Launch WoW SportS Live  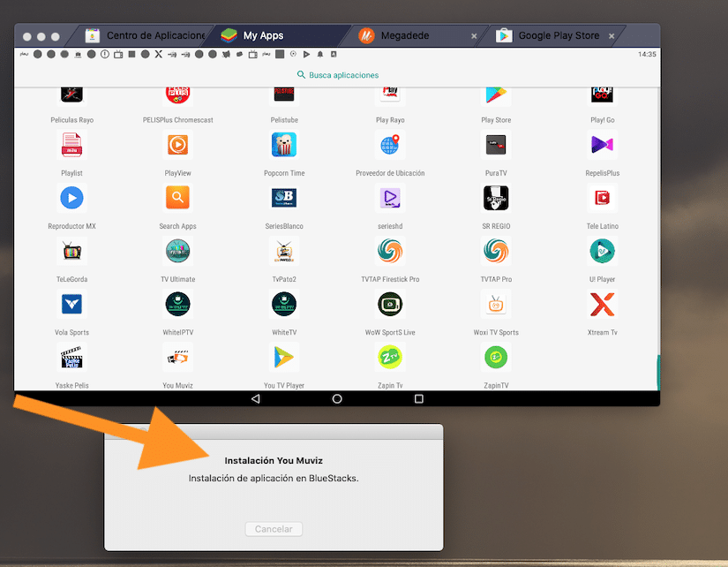point(389,304)
